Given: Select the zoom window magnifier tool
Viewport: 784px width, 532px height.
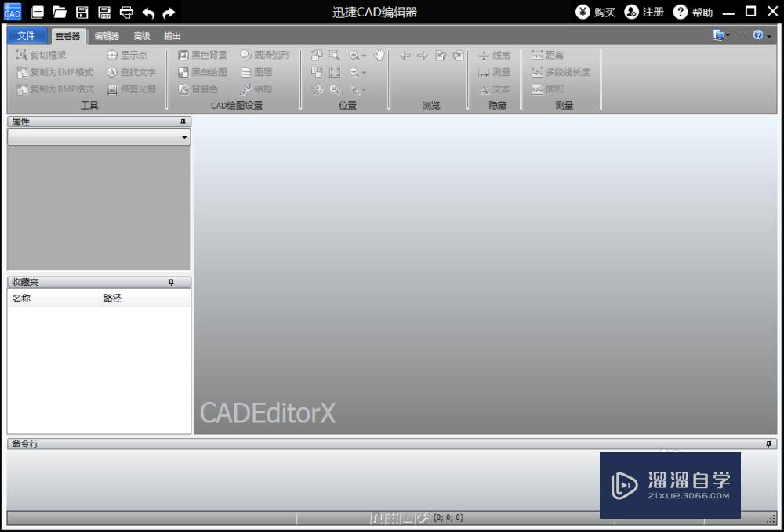Looking at the screenshot, I should click(335, 55).
